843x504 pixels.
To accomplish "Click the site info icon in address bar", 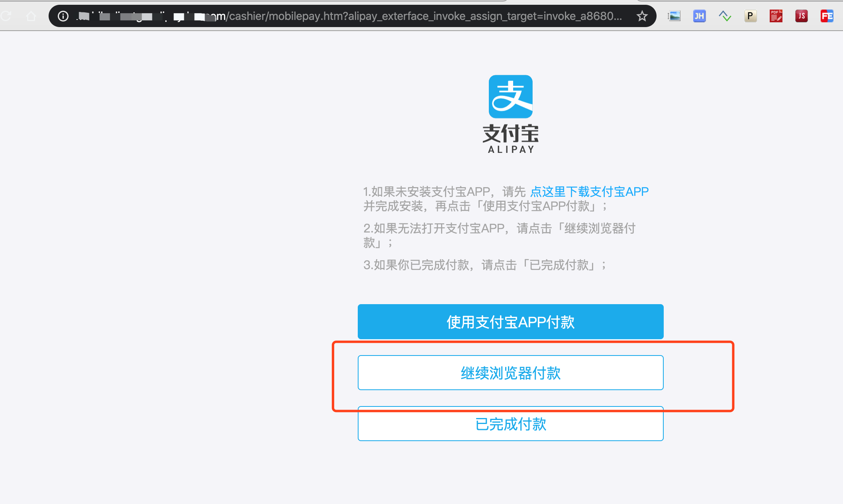I will point(63,16).
